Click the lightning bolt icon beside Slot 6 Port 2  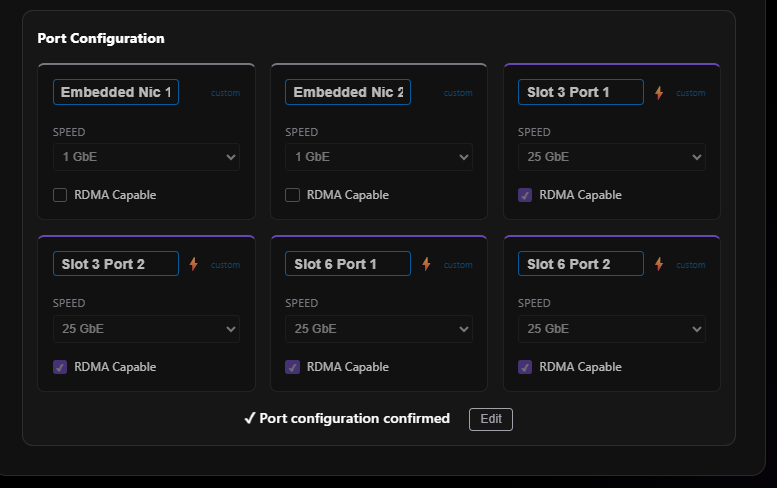659,264
